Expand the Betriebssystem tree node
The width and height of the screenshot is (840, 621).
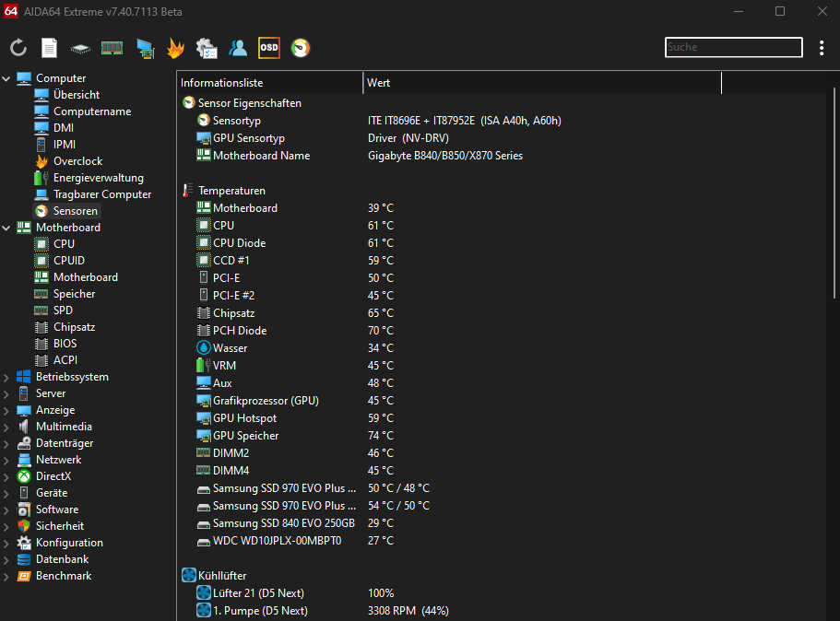pos(6,378)
